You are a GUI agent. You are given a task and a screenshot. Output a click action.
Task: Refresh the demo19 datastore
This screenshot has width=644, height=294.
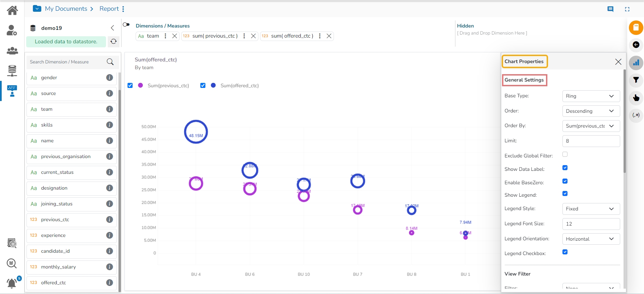(x=114, y=41)
